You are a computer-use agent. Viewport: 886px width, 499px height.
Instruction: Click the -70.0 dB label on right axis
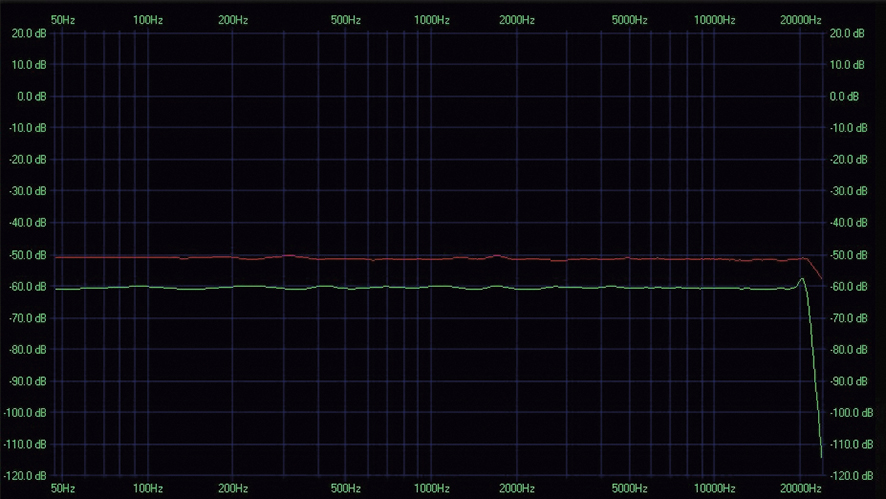(848, 318)
